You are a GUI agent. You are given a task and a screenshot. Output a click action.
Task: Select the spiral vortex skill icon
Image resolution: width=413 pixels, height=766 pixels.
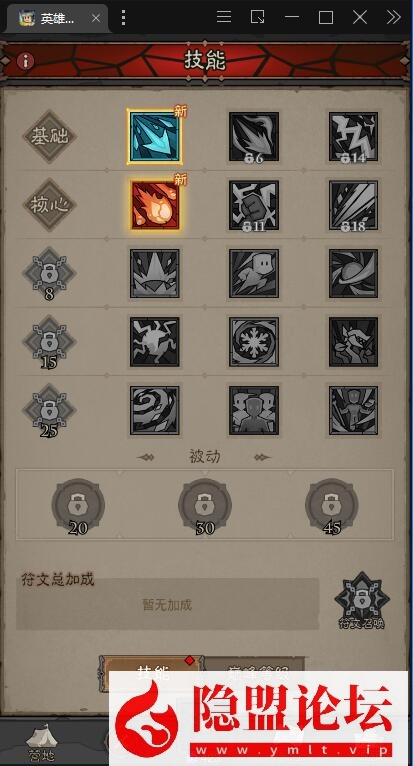tap(154, 410)
